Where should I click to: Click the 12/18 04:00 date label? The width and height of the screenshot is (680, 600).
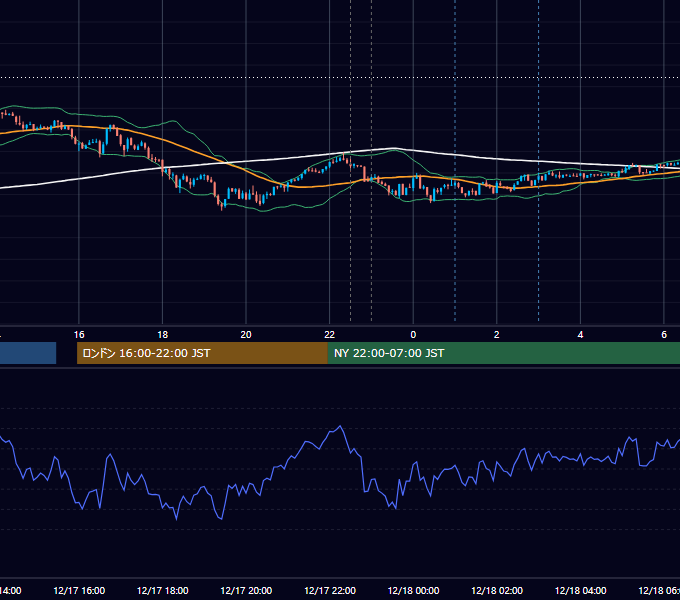click(581, 591)
